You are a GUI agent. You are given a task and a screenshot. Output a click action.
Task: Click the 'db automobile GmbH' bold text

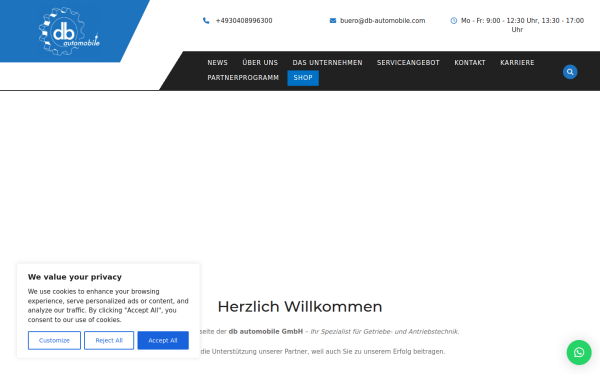click(x=266, y=331)
